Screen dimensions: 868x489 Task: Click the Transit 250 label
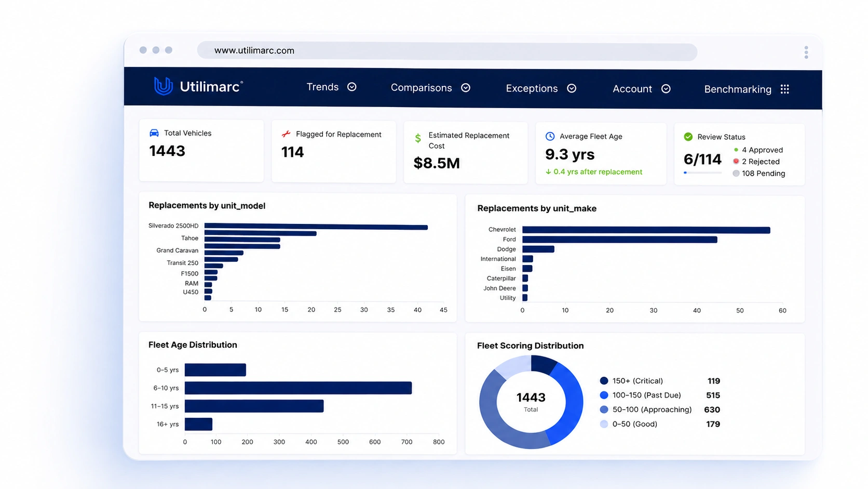[182, 263]
